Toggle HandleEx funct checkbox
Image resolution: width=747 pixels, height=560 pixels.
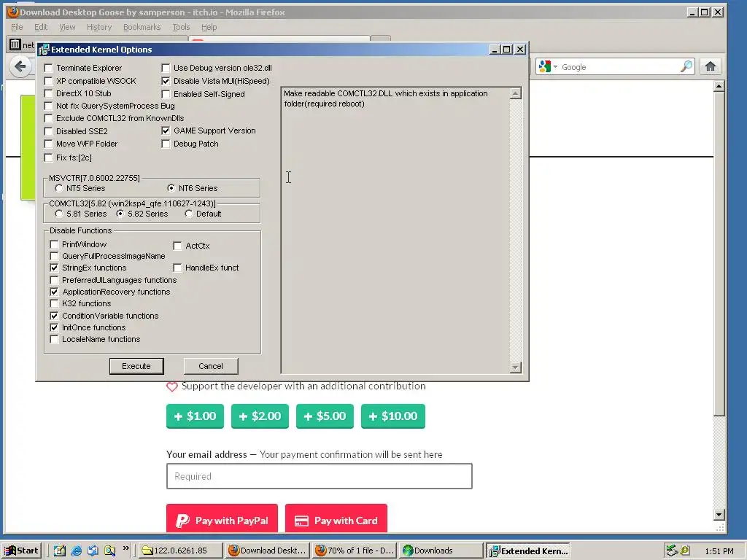178,268
